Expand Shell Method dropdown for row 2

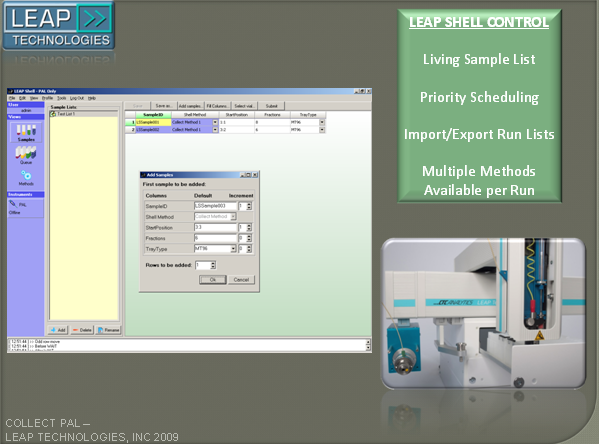click(215, 130)
